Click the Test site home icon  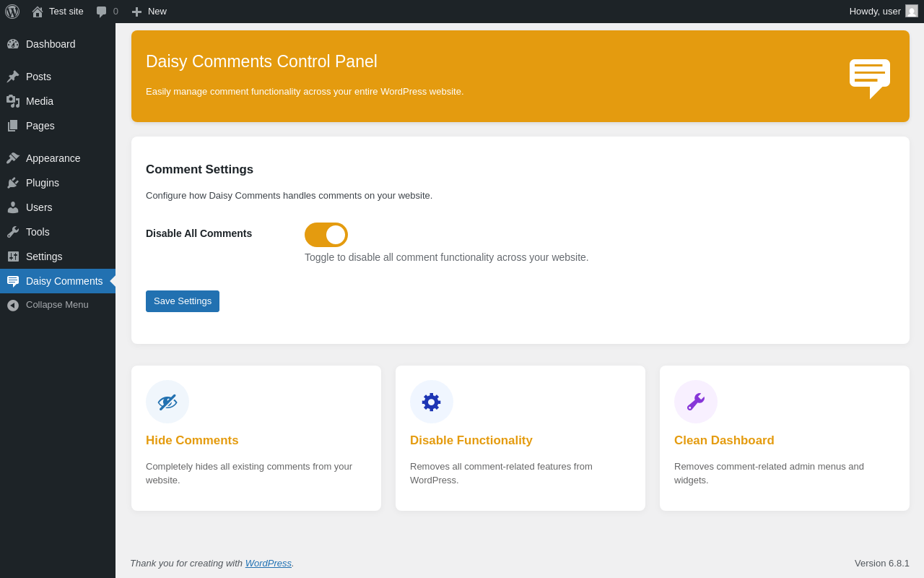point(38,12)
